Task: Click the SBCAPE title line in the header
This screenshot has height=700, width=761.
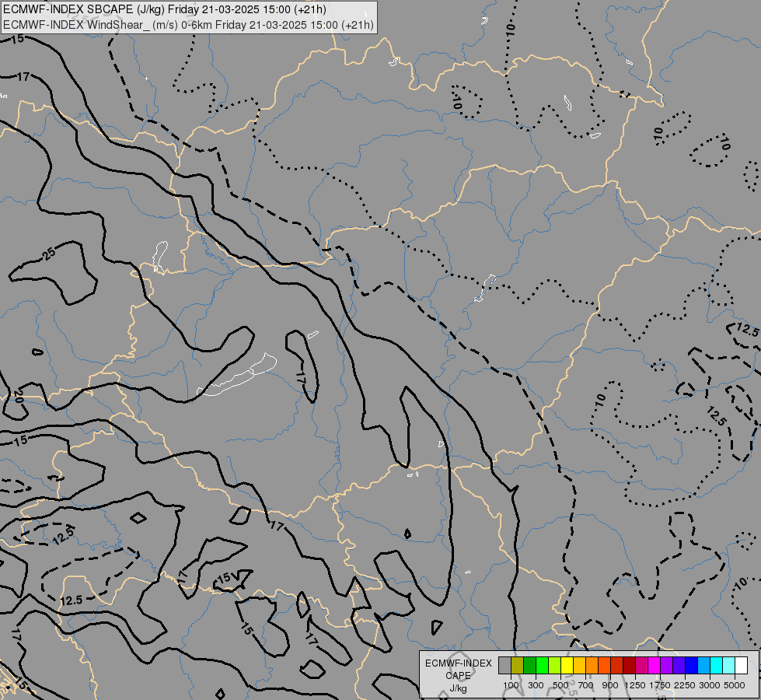Action: tap(165, 9)
